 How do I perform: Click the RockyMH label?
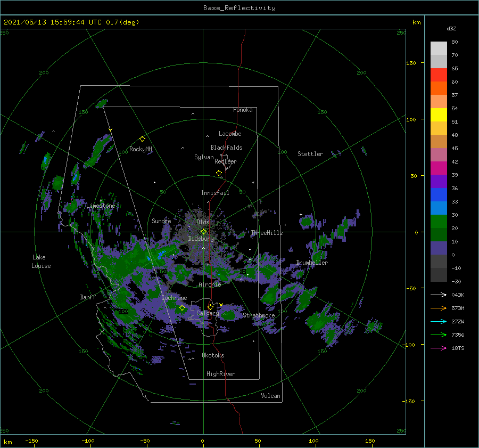(141, 149)
